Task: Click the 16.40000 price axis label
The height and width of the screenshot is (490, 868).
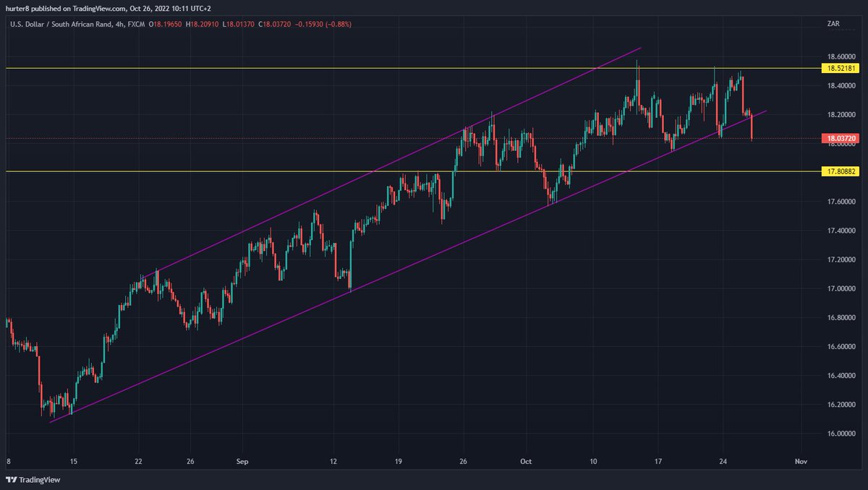Action: coord(841,376)
